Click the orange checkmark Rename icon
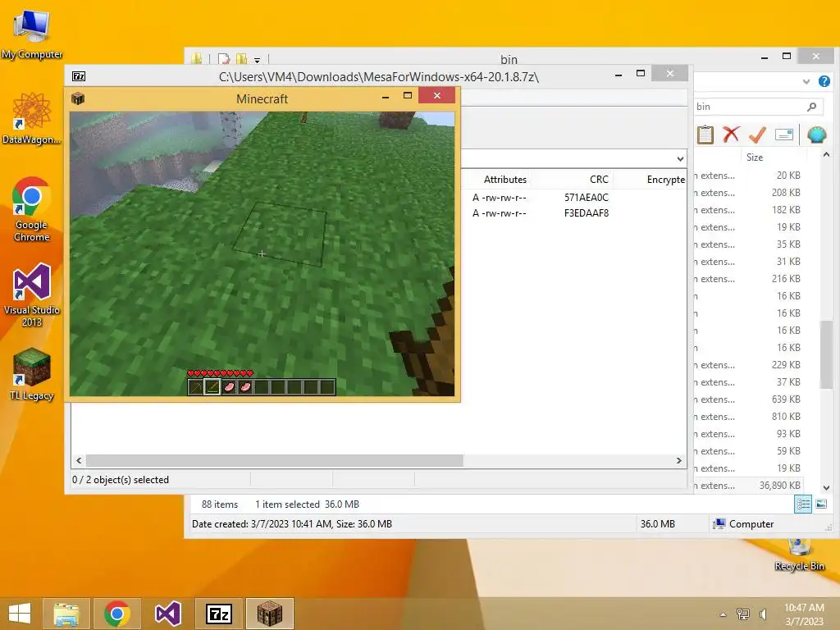 pyautogui.click(x=757, y=135)
